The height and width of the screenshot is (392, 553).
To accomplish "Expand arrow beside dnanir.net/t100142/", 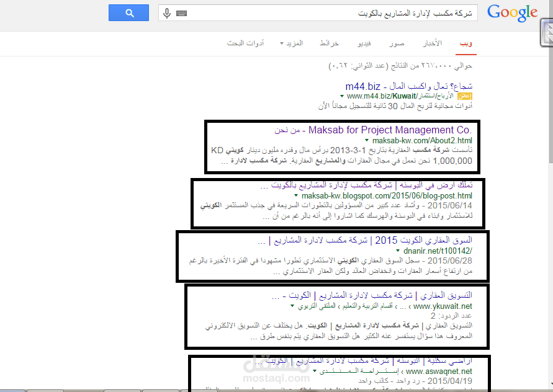I will point(398,251).
